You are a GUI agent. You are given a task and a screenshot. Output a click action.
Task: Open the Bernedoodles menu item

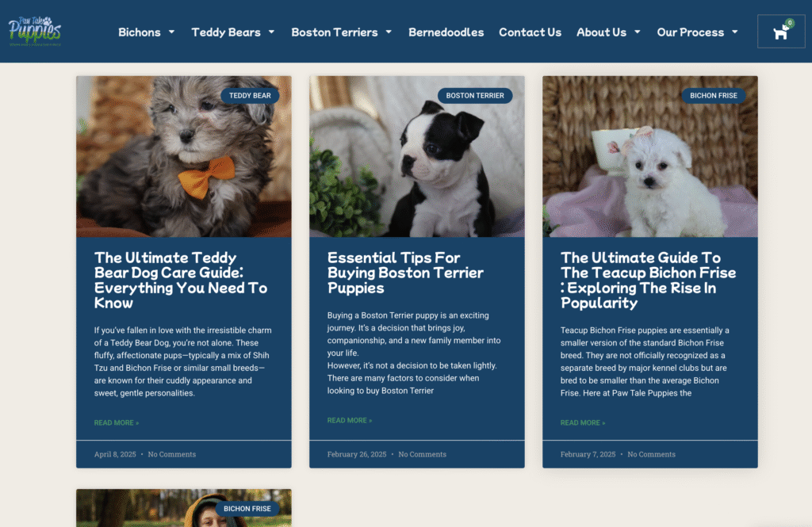[446, 32]
